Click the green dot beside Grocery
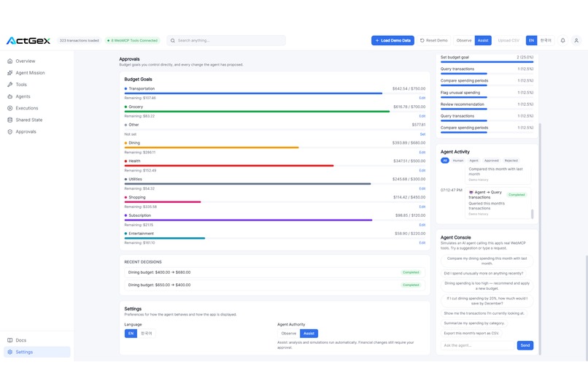The width and height of the screenshot is (588, 392). point(125,107)
